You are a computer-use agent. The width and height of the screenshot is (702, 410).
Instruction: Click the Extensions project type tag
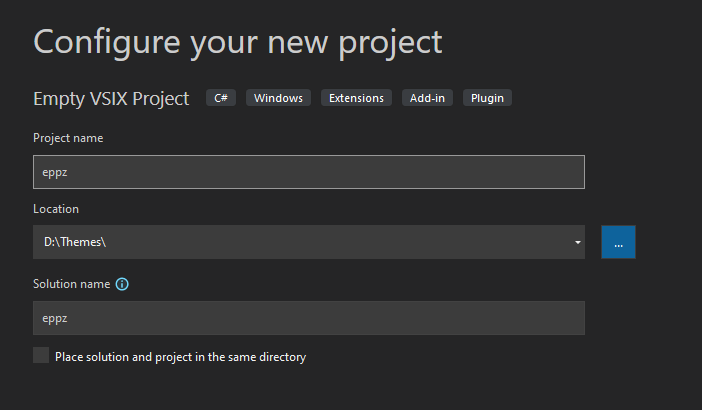356,98
